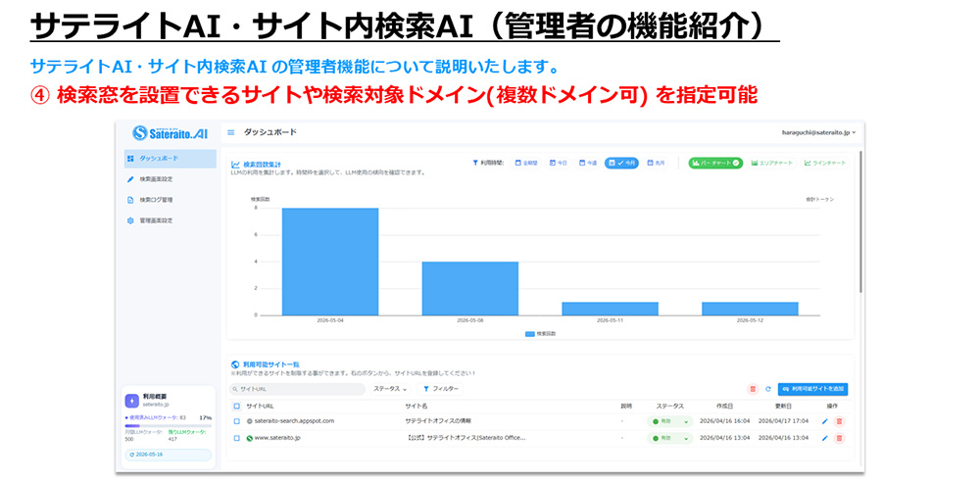Click the bar for 2026-05-11
This screenshot has width=980, height=482.
click(610, 309)
